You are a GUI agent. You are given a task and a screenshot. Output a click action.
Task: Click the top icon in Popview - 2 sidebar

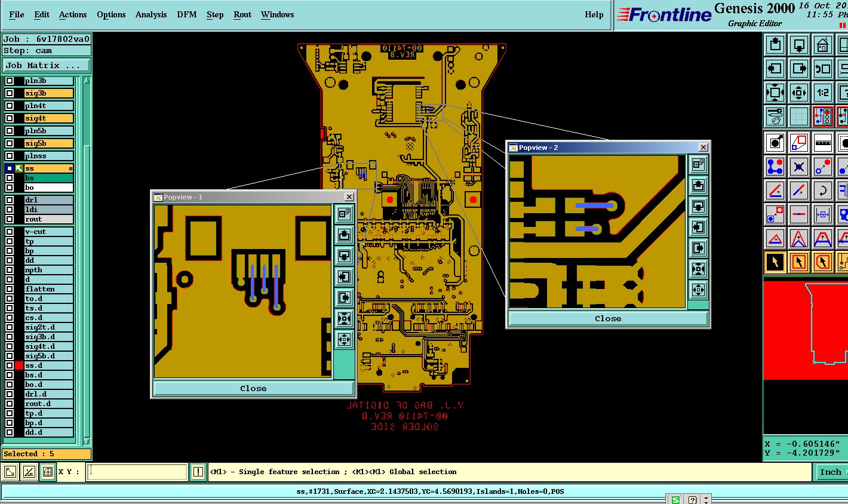click(698, 164)
